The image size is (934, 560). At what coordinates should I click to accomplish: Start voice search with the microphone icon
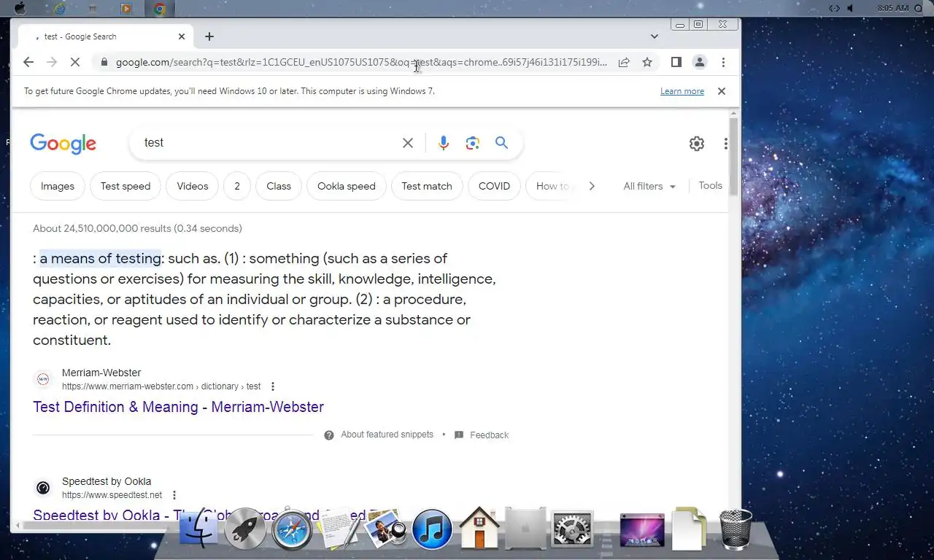tap(444, 143)
